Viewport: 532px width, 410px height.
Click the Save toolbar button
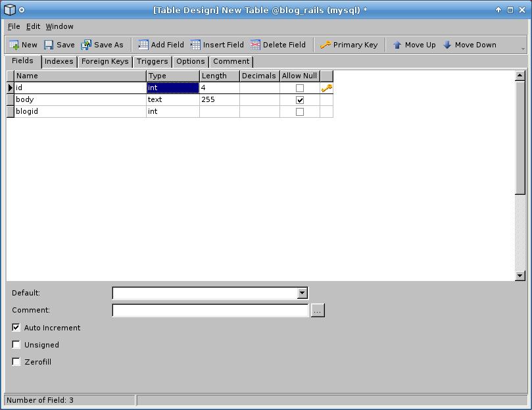59,45
